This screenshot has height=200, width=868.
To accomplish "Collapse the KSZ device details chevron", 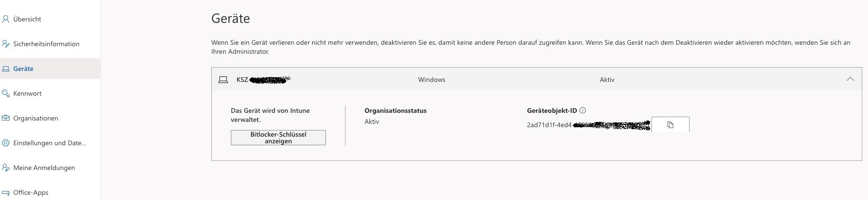I will (850, 80).
